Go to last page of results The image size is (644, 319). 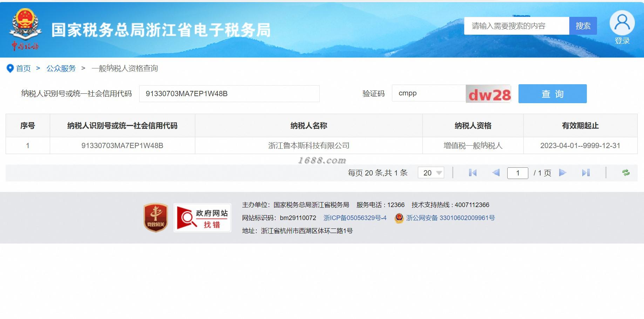click(586, 173)
